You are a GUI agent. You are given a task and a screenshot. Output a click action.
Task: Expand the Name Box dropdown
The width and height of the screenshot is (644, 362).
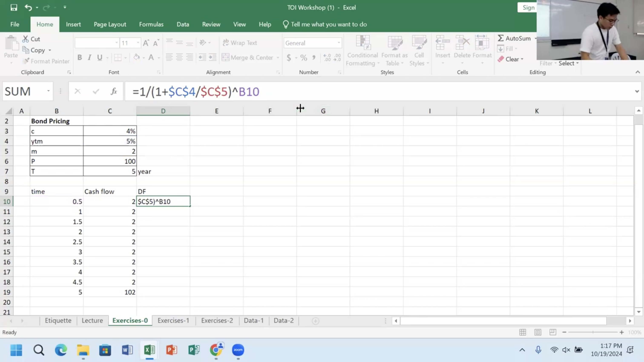tap(48, 91)
